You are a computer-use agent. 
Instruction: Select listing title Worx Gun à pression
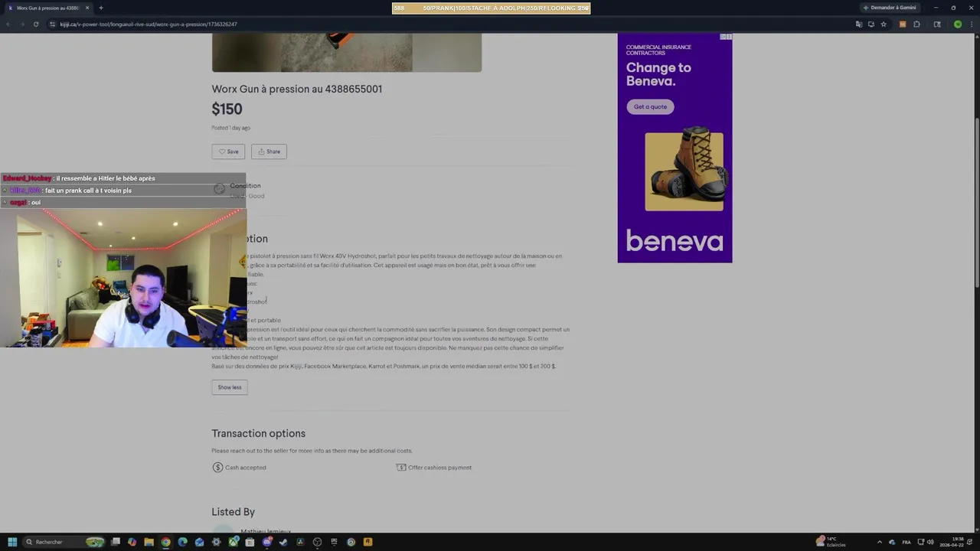pos(297,89)
